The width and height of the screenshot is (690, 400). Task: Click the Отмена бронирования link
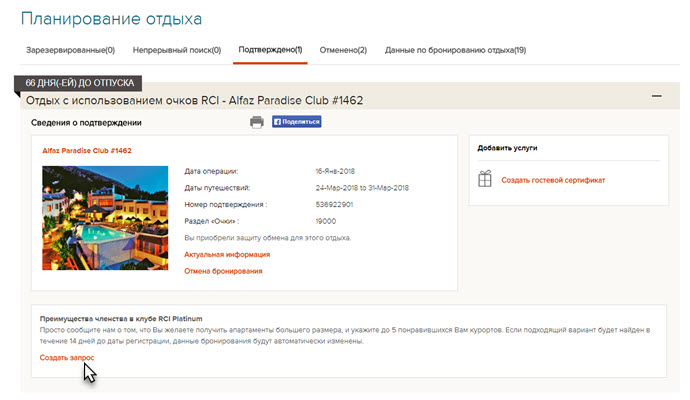[223, 271]
